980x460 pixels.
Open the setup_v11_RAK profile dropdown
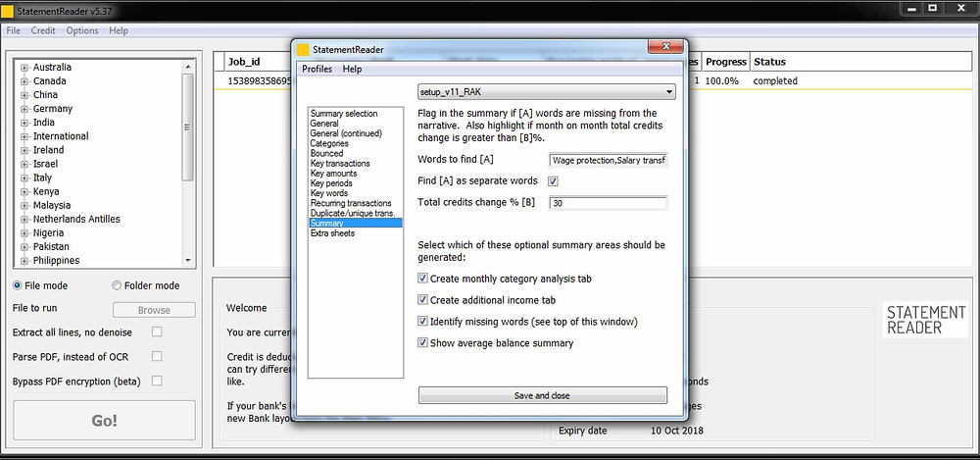click(x=547, y=92)
